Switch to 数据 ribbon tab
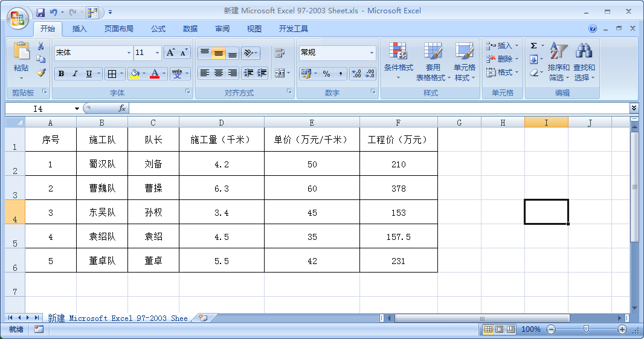The height and width of the screenshot is (339, 644). pyautogui.click(x=190, y=29)
